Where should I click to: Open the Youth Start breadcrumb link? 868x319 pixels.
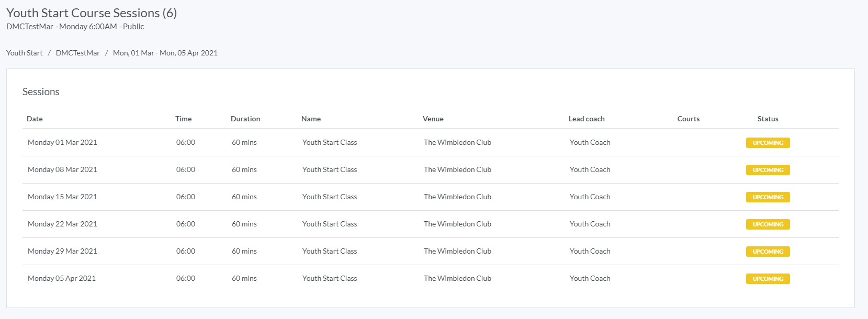(25, 53)
